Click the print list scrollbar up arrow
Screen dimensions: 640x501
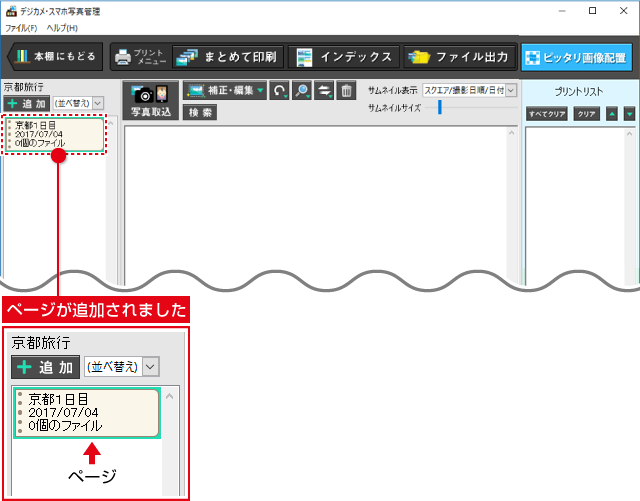629,134
